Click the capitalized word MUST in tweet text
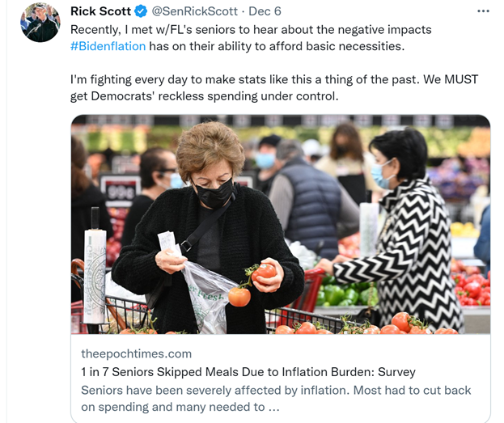The image size is (504, 423). tap(461, 79)
